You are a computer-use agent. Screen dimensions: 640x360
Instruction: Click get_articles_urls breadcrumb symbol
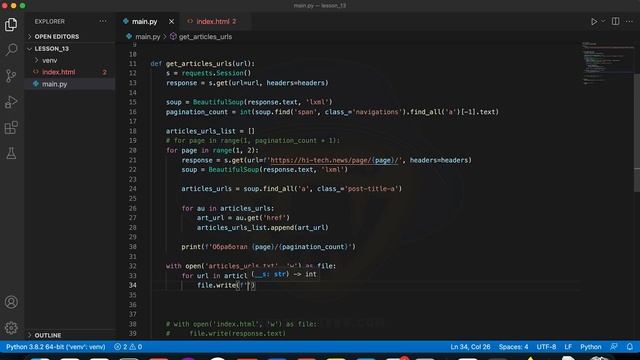[205, 37]
